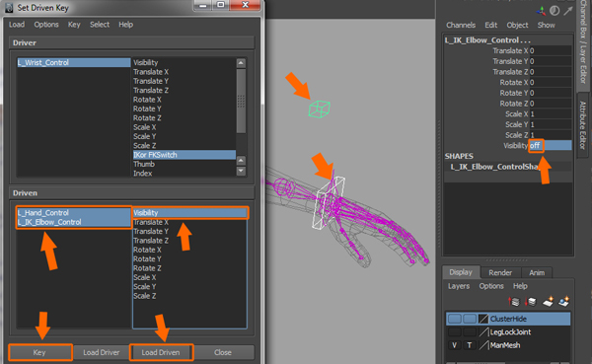Screen dimensions: 592x364
Task: Click the ManMesh layer color swatch
Action: [x=483, y=345]
